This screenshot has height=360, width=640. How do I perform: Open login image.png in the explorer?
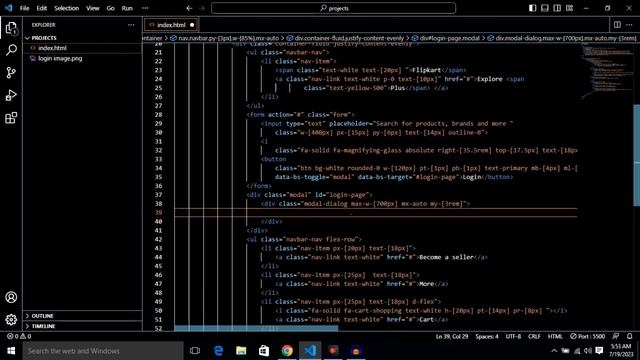point(82,58)
